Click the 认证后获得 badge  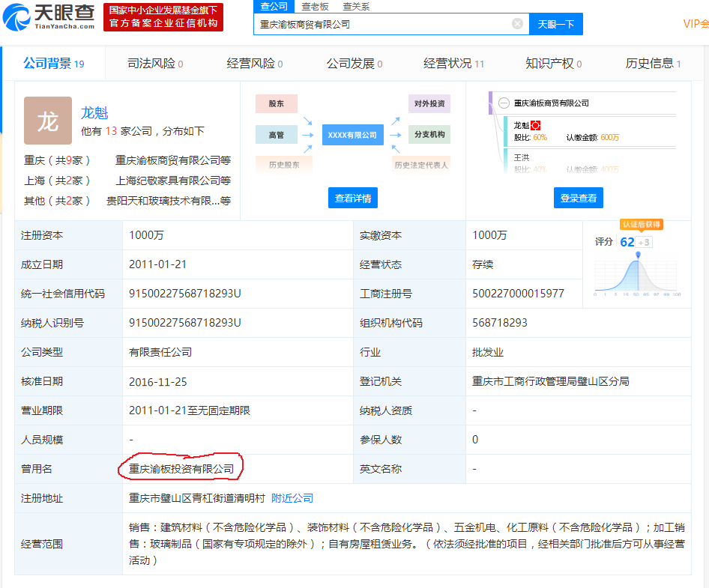click(x=642, y=225)
